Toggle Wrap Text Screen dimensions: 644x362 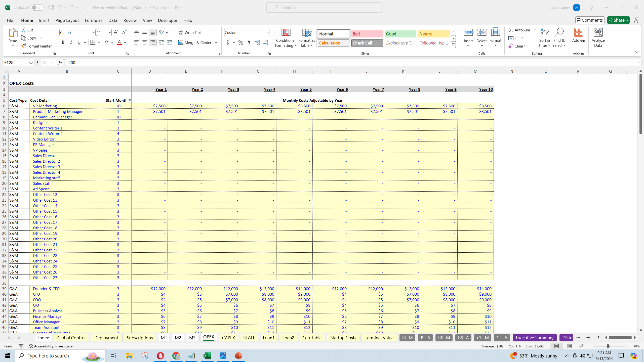pyautogui.click(x=190, y=32)
